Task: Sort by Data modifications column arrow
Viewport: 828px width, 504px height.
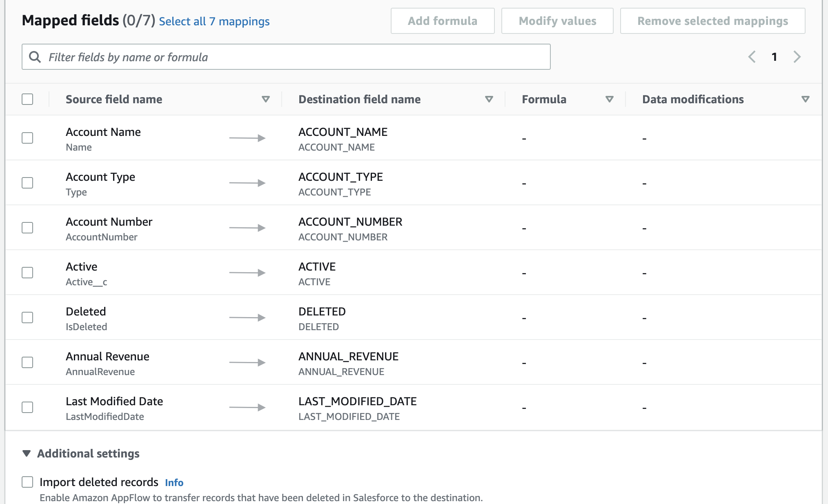Action: [x=805, y=99]
